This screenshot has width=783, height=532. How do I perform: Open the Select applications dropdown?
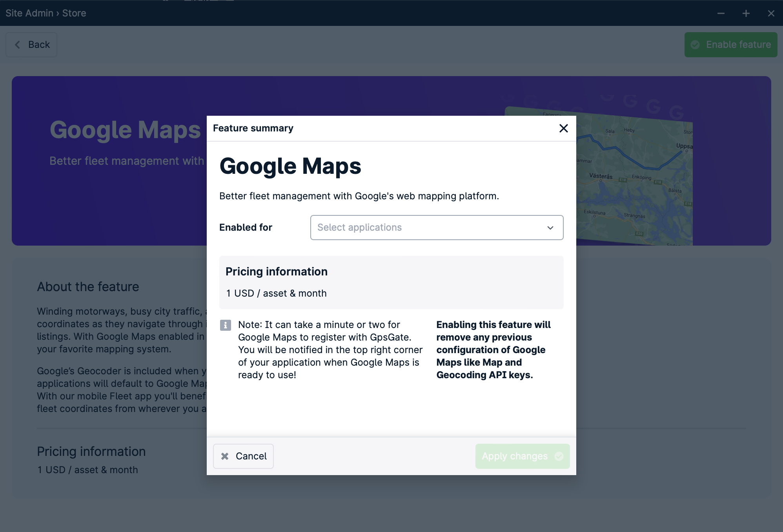point(437,228)
